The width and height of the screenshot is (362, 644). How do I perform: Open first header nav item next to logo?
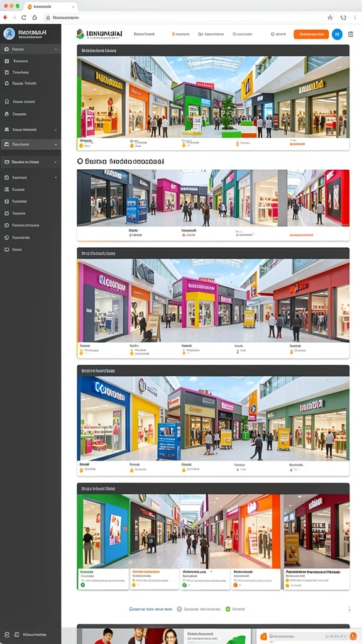[x=144, y=34]
